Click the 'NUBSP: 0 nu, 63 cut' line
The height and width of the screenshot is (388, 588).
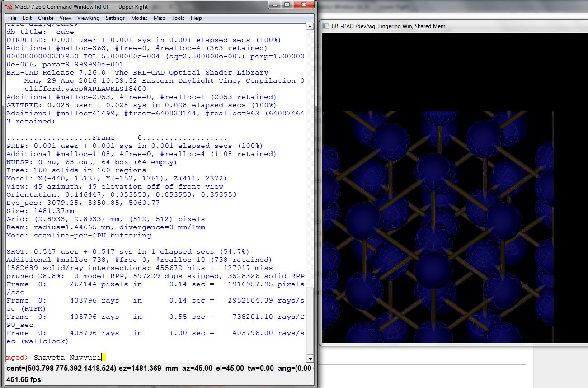coord(92,162)
